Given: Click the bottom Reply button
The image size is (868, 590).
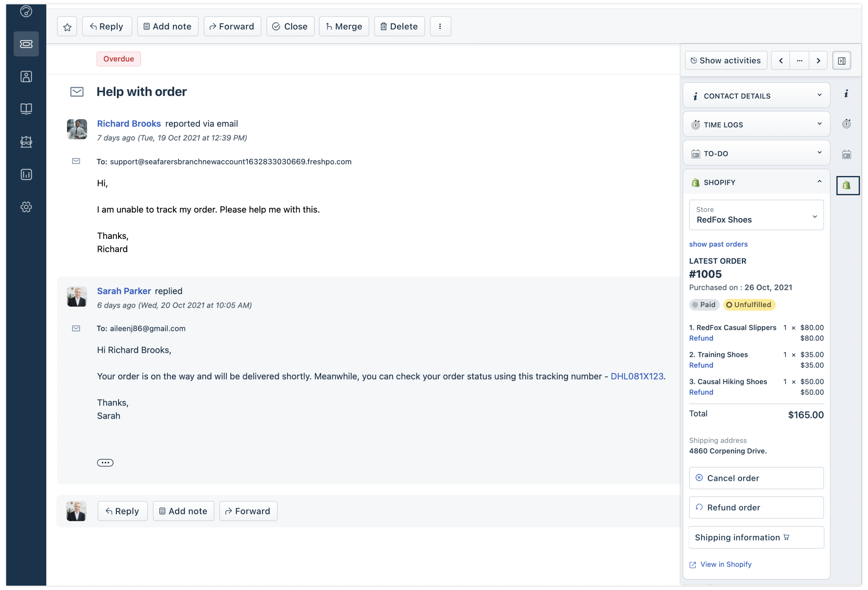Looking at the screenshot, I should click(x=122, y=511).
